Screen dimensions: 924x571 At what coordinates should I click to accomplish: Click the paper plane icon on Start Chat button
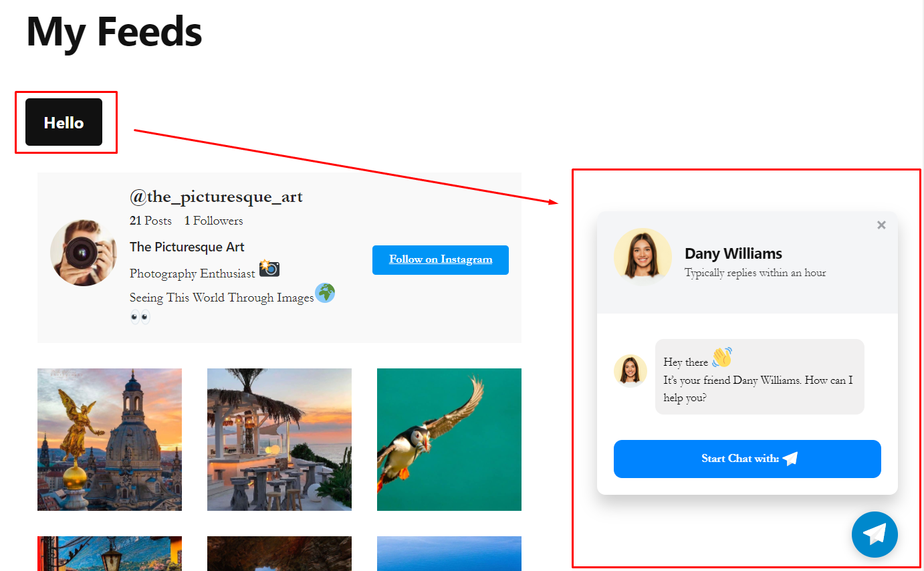791,459
